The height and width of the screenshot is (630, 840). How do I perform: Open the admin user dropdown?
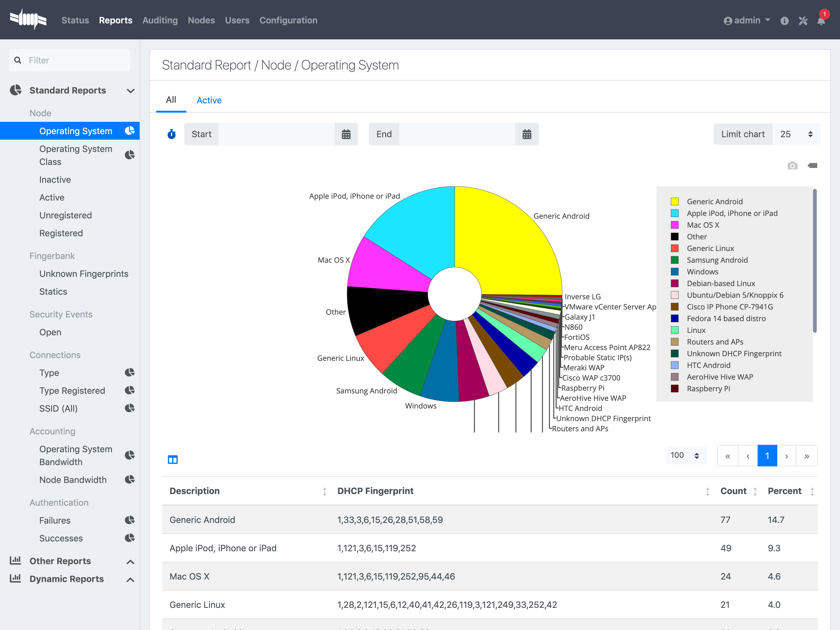coord(747,21)
